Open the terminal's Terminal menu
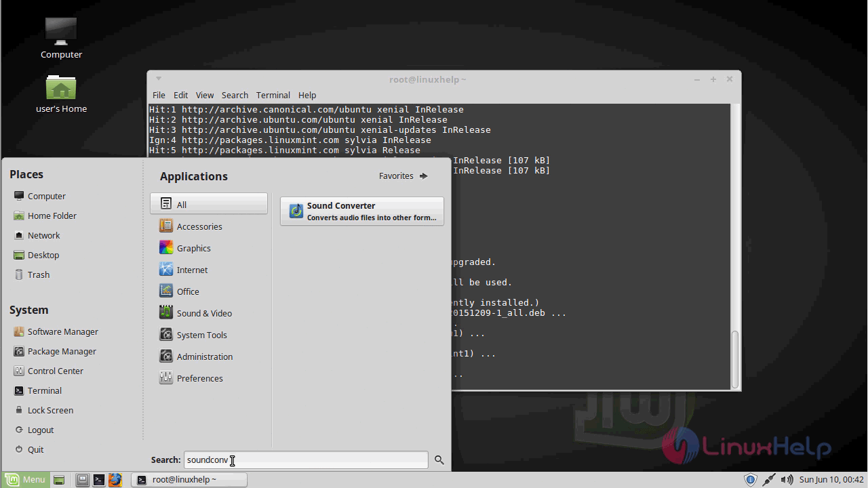Screen dimensions: 868x488 [273, 95]
